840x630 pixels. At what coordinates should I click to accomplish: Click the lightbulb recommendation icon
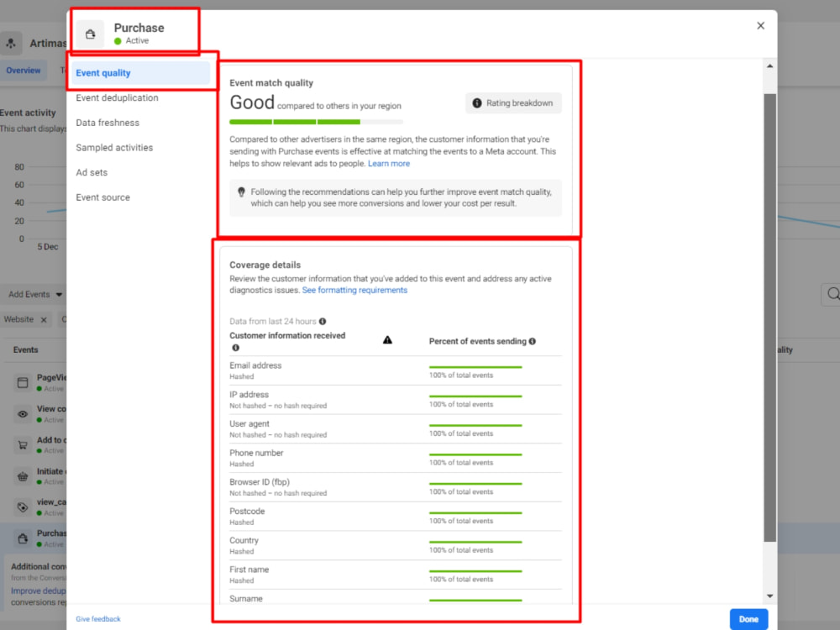pos(241,192)
